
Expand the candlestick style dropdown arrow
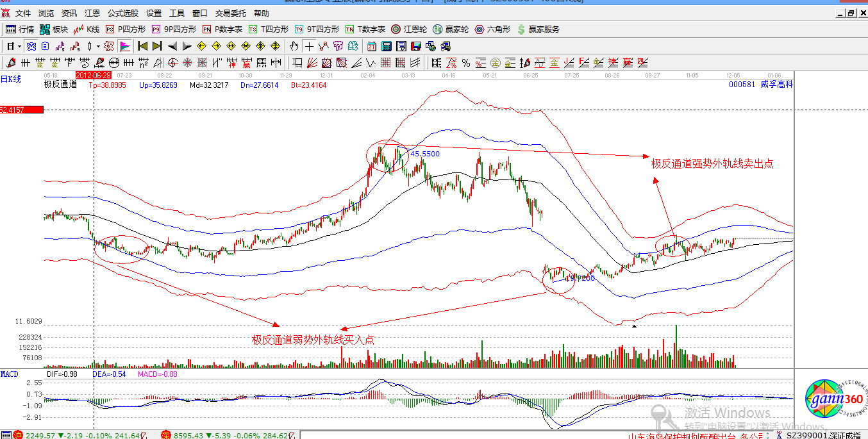point(98,46)
